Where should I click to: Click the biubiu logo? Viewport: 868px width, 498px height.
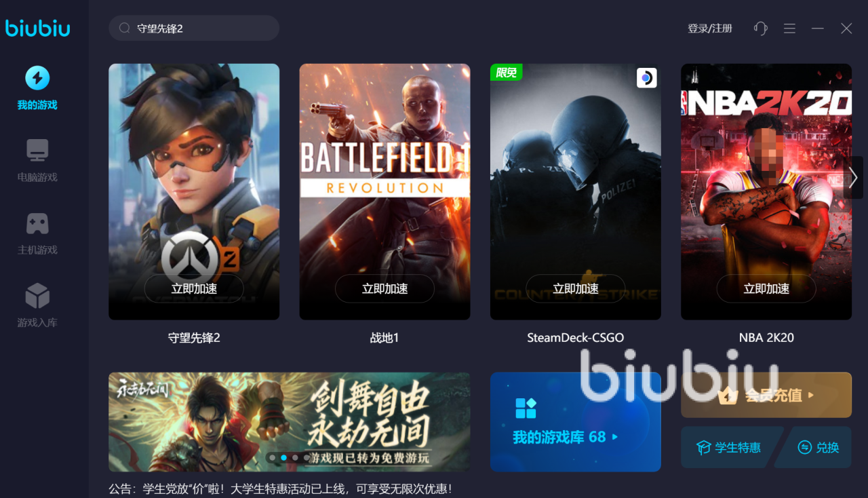(x=38, y=28)
